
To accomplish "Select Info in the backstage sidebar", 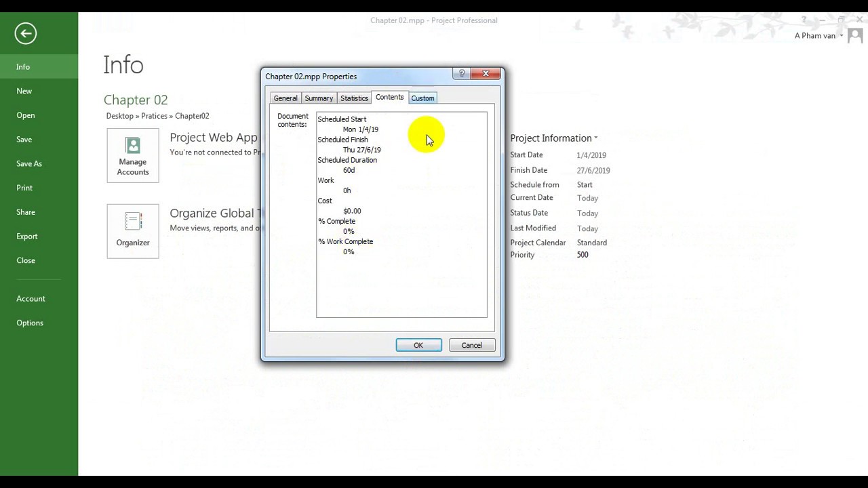I will [x=39, y=67].
